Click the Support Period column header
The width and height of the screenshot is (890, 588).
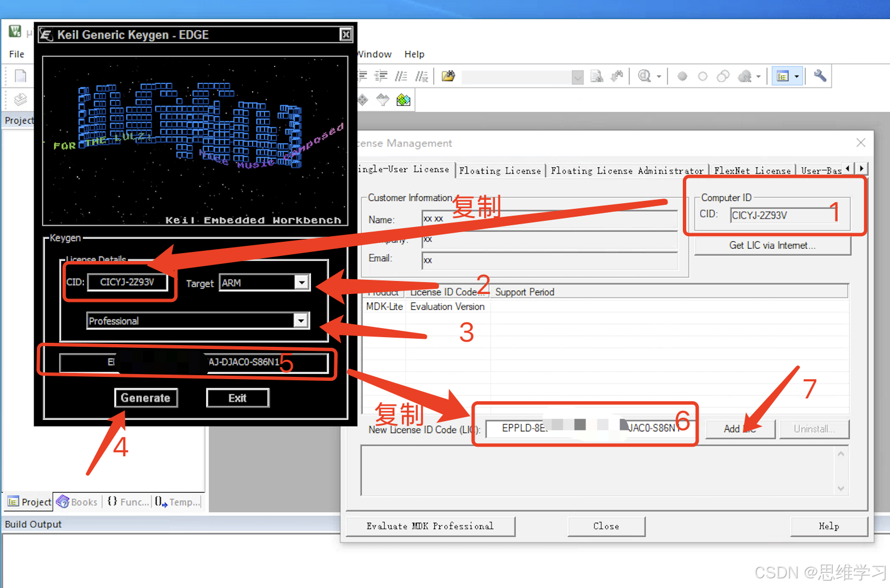[670, 292]
